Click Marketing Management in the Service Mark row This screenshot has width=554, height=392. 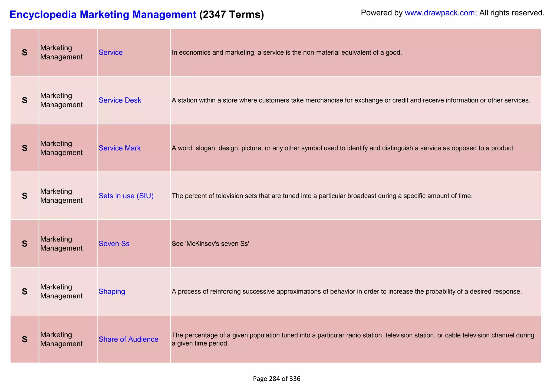point(61,148)
